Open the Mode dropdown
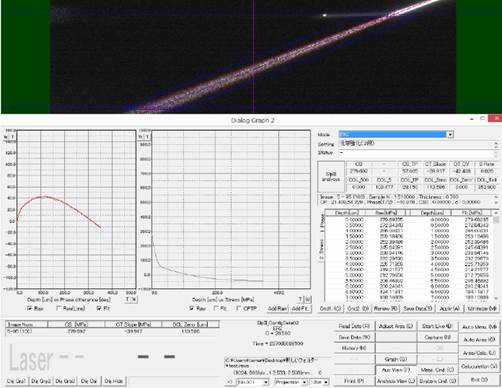Viewport: 502px width, 388px height. coord(450,135)
